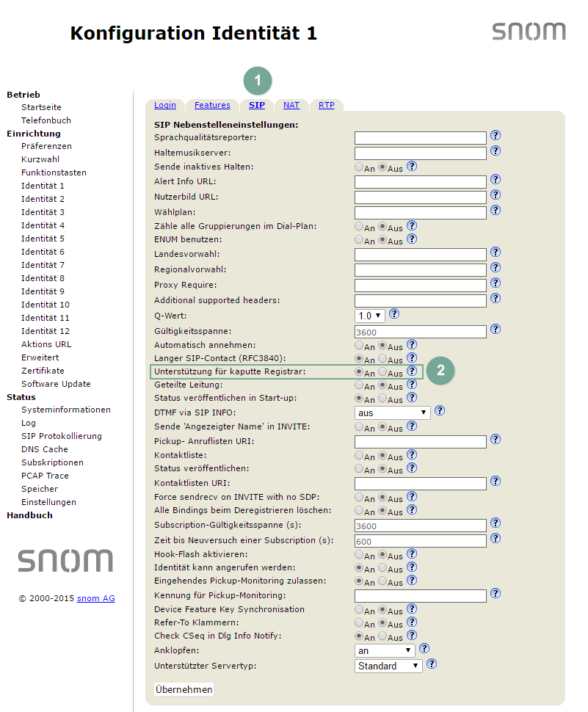Click help icon for DTMF via SIP INFO
Screen dimensions: 588x712
(440, 411)
